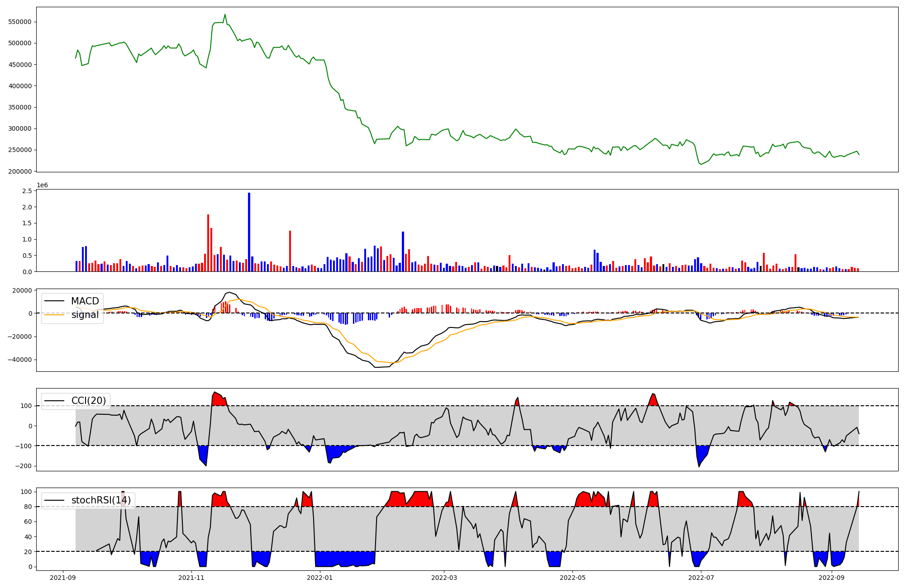Click the 2022-07 x-axis date label

[x=701, y=578]
